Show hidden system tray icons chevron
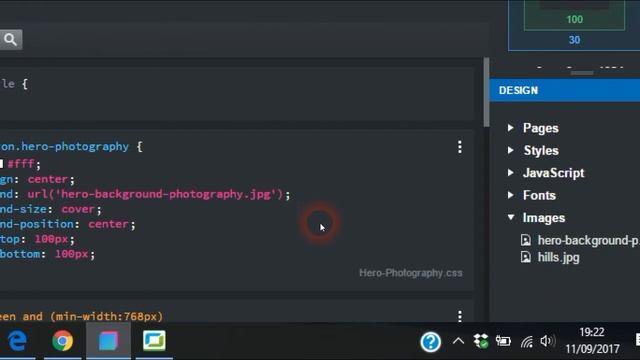Screen dimensions: 640x360 pyautogui.click(x=458, y=341)
